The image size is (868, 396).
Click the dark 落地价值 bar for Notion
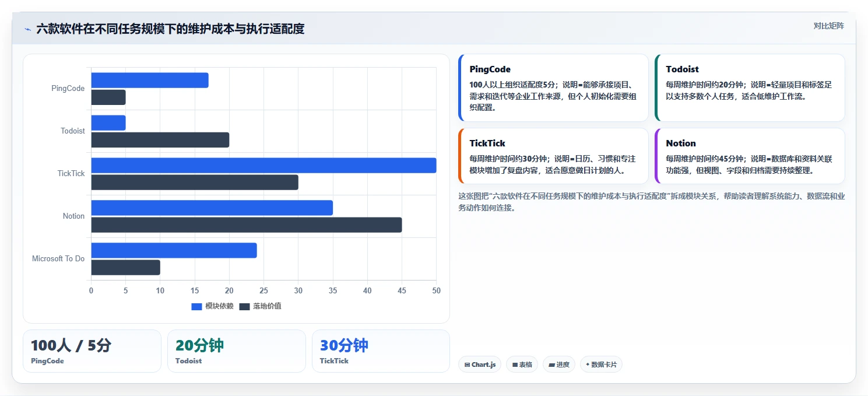[x=247, y=225]
